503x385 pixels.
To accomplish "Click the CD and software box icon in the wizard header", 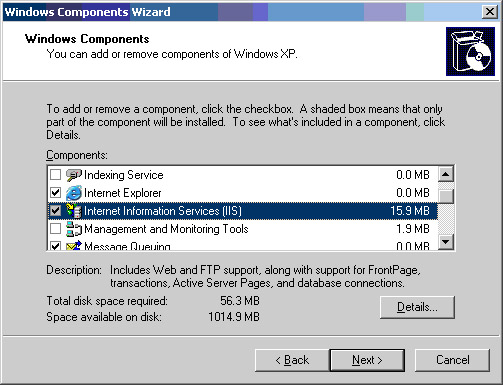I will tap(470, 51).
